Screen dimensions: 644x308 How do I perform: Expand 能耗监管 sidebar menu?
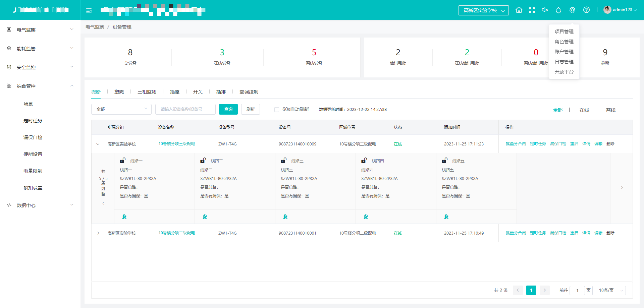(x=72, y=48)
